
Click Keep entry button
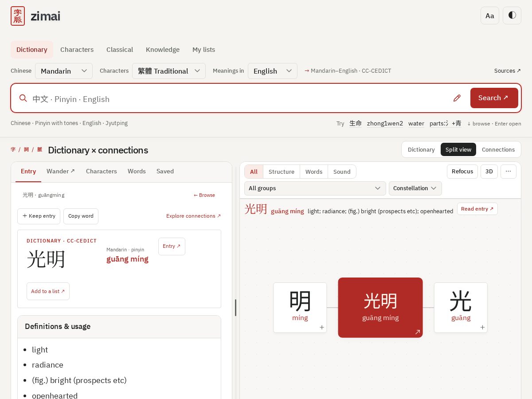(39, 216)
